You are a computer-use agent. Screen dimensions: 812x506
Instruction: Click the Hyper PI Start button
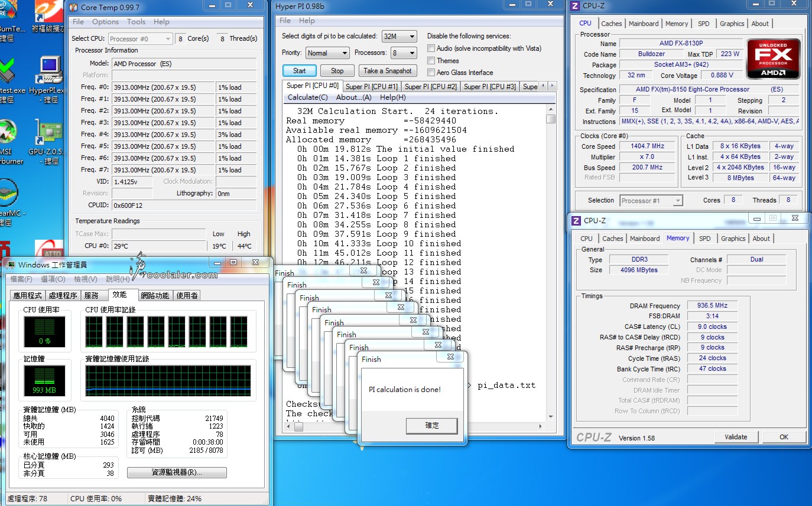[299, 70]
